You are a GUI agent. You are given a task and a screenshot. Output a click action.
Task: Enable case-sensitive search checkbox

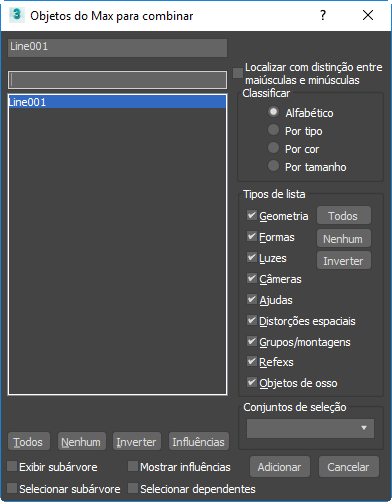click(238, 73)
